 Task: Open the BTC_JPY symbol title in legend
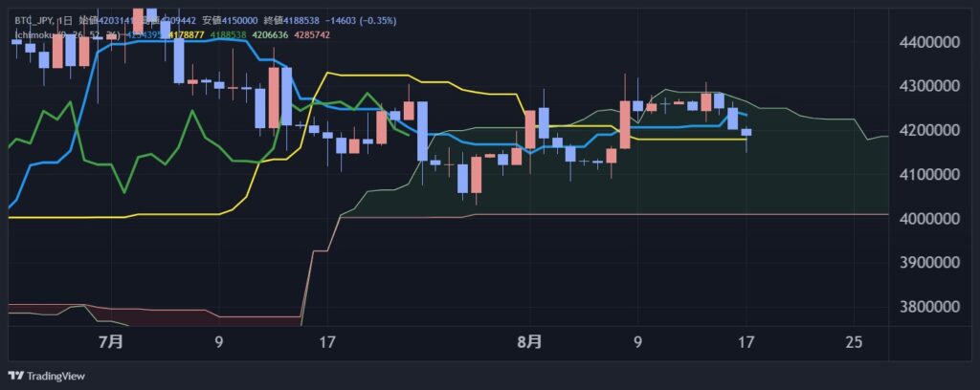pos(34,20)
